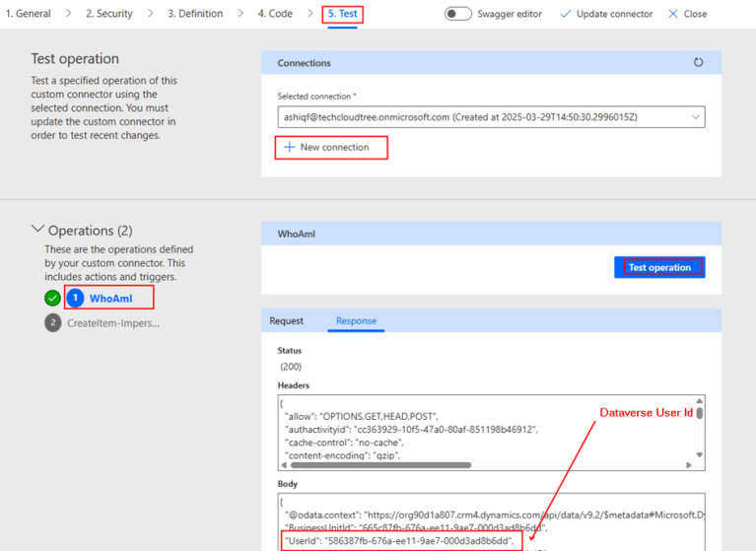Click the chevron after 4. Code
The width and height of the screenshot is (756, 551).
[x=310, y=14]
